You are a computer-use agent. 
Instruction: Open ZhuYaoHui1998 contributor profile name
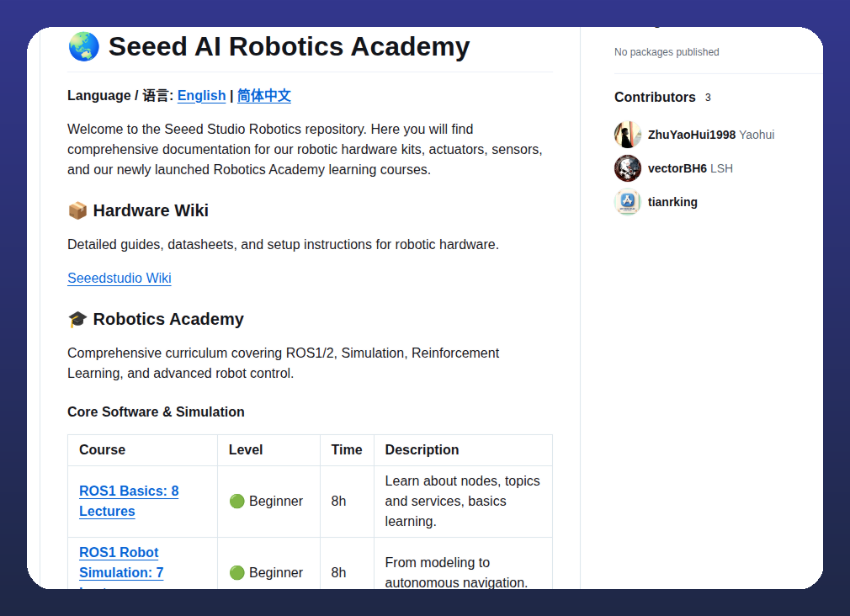point(692,135)
